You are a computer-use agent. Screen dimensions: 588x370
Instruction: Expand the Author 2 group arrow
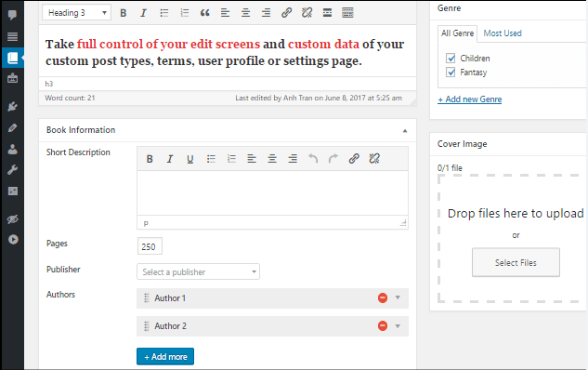click(398, 326)
